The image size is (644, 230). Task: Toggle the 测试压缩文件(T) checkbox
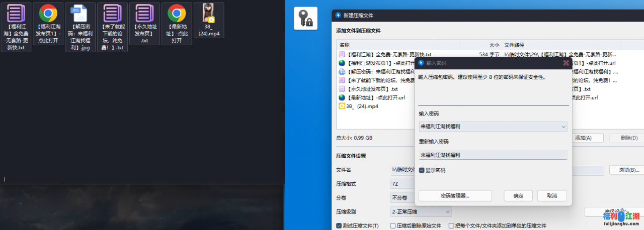click(x=339, y=226)
